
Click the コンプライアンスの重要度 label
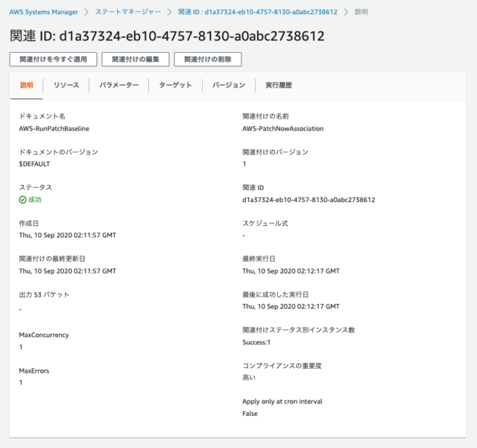coord(282,365)
